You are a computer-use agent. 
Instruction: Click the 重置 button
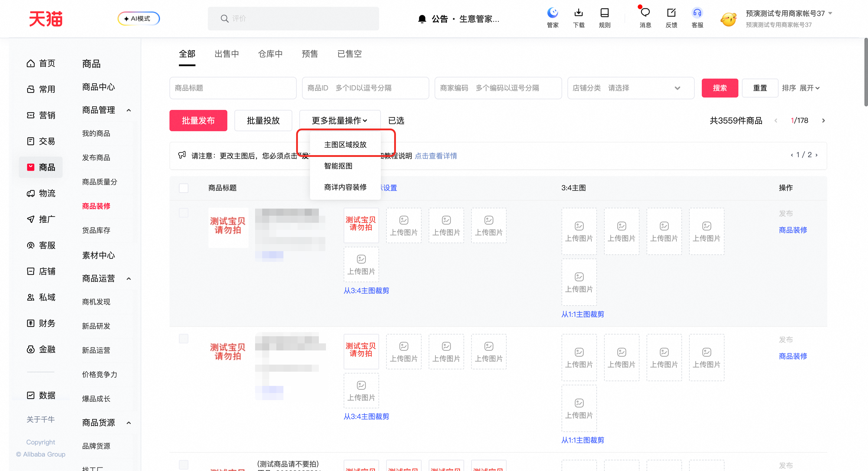760,88
